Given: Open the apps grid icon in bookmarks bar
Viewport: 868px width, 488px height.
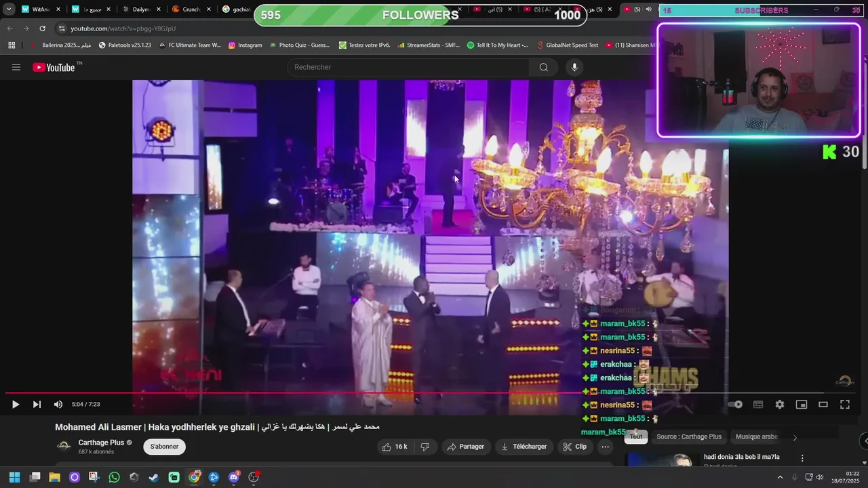Looking at the screenshot, I should (x=12, y=45).
